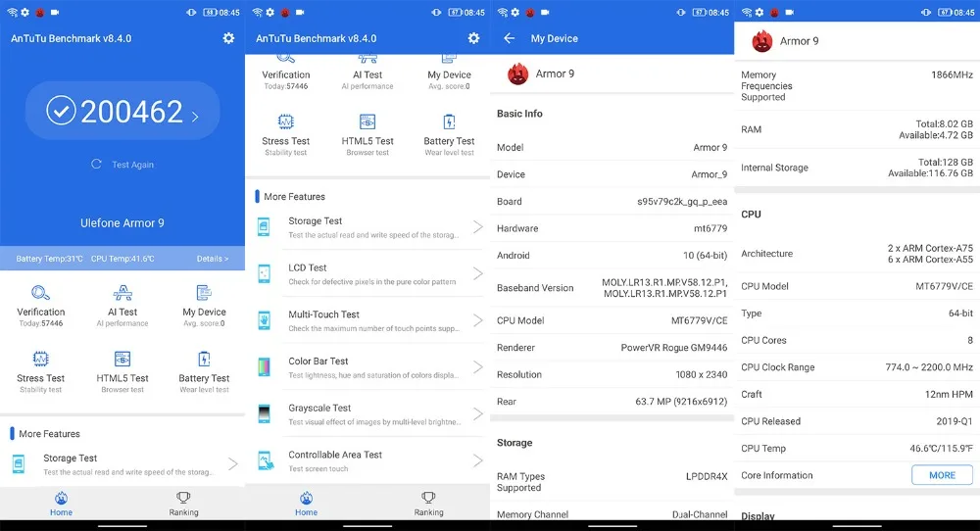The height and width of the screenshot is (531, 980).
Task: Run Battery Test above the LCD Test list
Action: click(450, 121)
